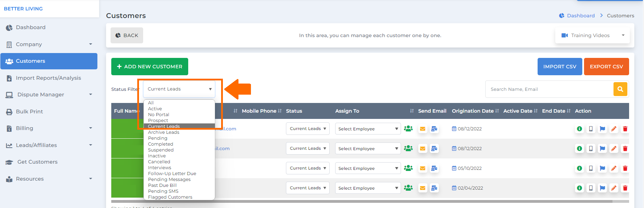This screenshot has height=208, width=644.
Task: Expand the Billing sidebar menu
Action: tap(49, 128)
